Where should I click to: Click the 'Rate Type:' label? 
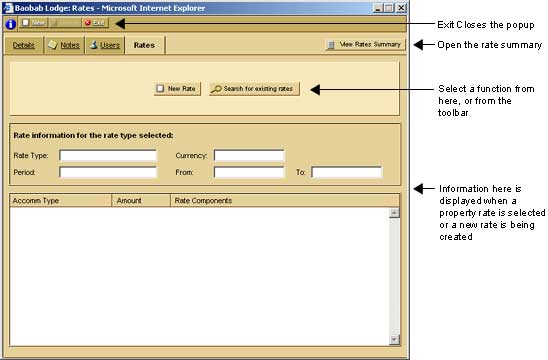(31, 156)
